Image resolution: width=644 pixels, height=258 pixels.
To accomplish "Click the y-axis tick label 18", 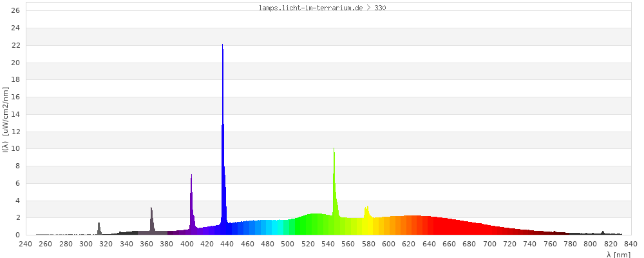I will pos(15,80).
